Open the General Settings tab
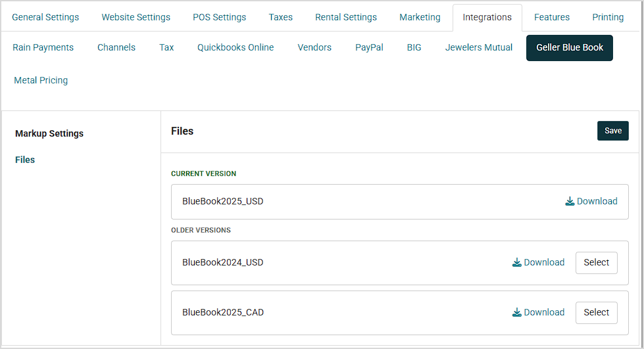Screen dimensions: 644x349 coord(45,17)
